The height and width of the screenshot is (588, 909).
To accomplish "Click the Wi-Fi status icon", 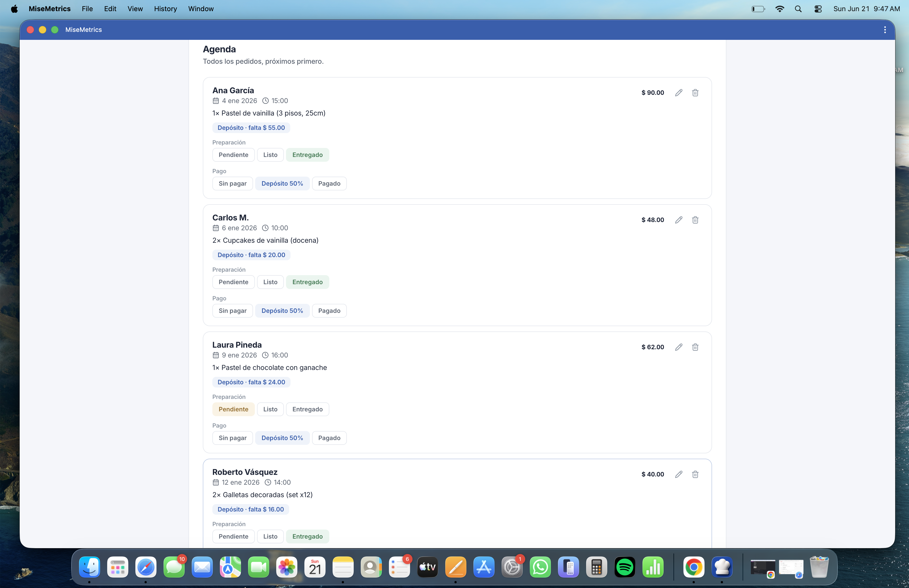I will (x=780, y=9).
